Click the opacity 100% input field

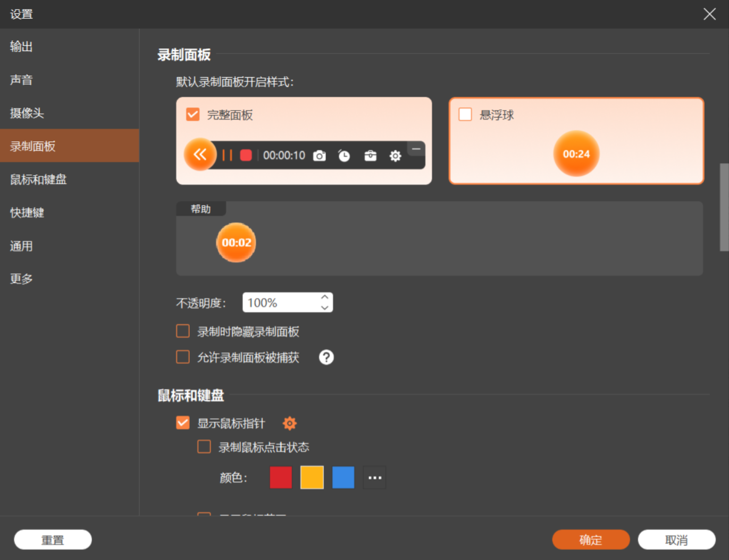[x=288, y=302]
